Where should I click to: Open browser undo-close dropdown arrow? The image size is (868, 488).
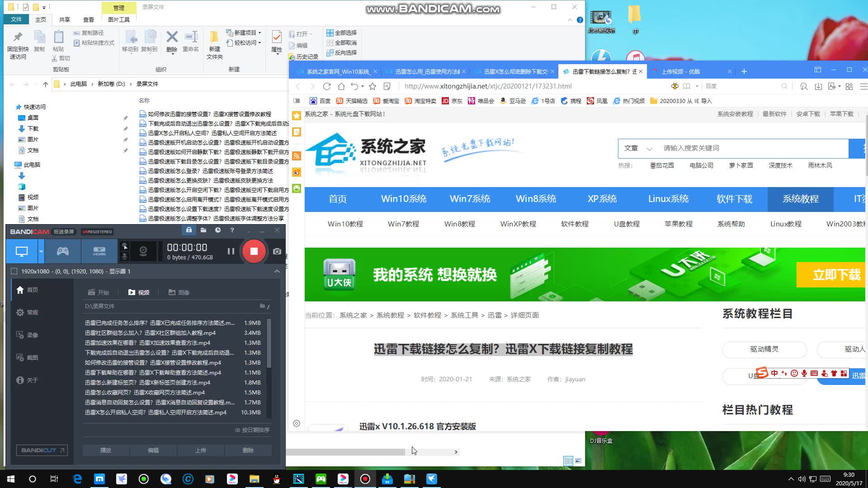[x=363, y=86]
